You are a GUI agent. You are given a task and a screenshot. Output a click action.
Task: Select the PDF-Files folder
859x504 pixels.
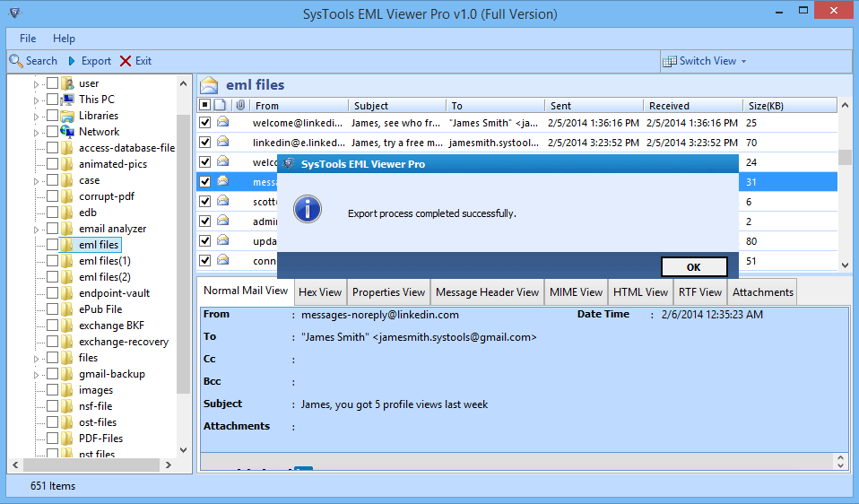100,439
